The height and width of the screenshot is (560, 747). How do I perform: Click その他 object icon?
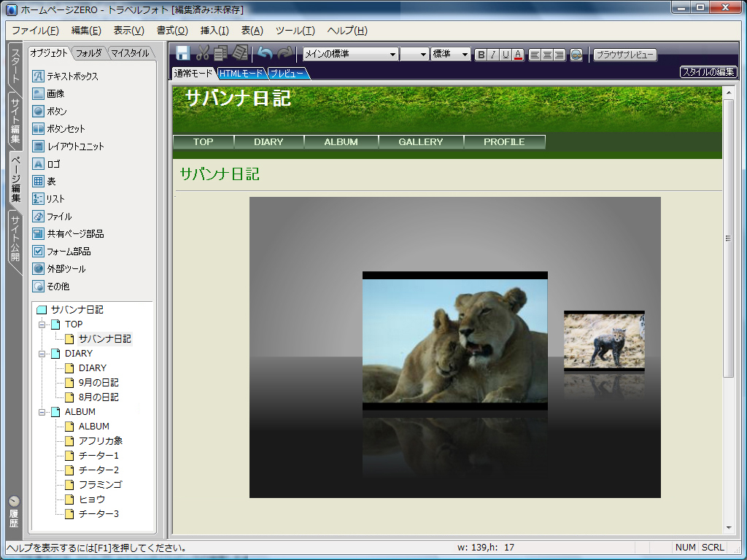pyautogui.click(x=38, y=286)
